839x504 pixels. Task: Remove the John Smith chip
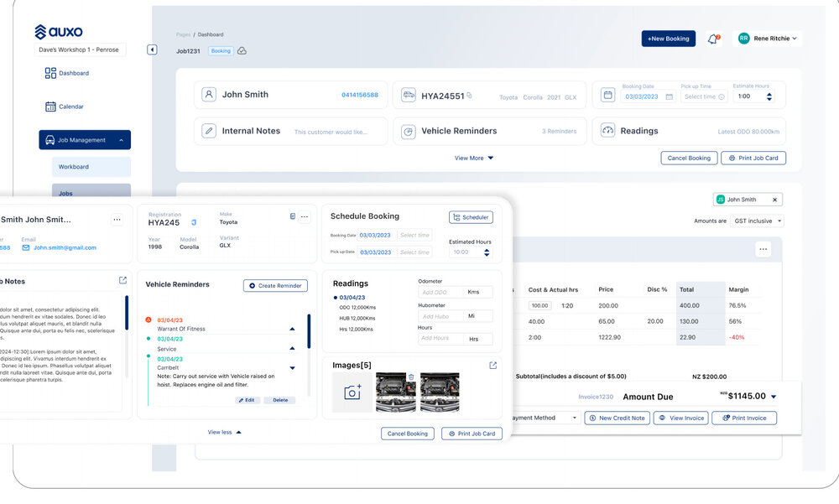pyautogui.click(x=774, y=200)
